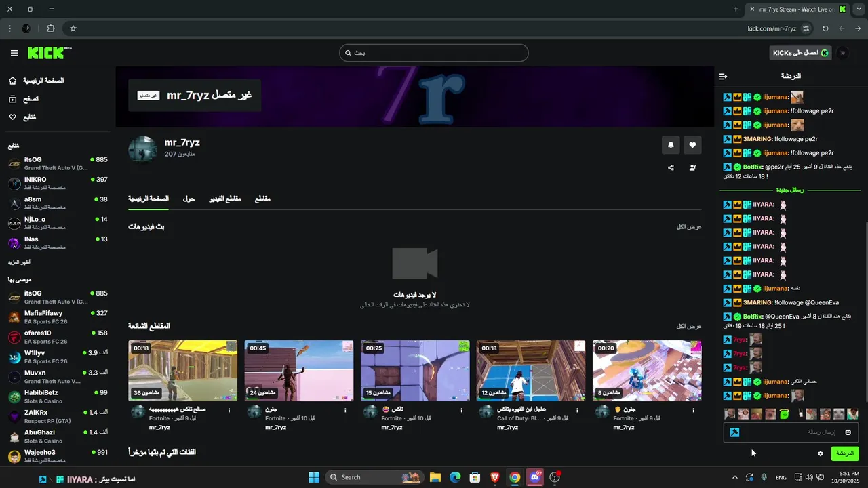The image size is (868, 488).
Task: Switch to the About tab (حول)
Action: coord(189,199)
